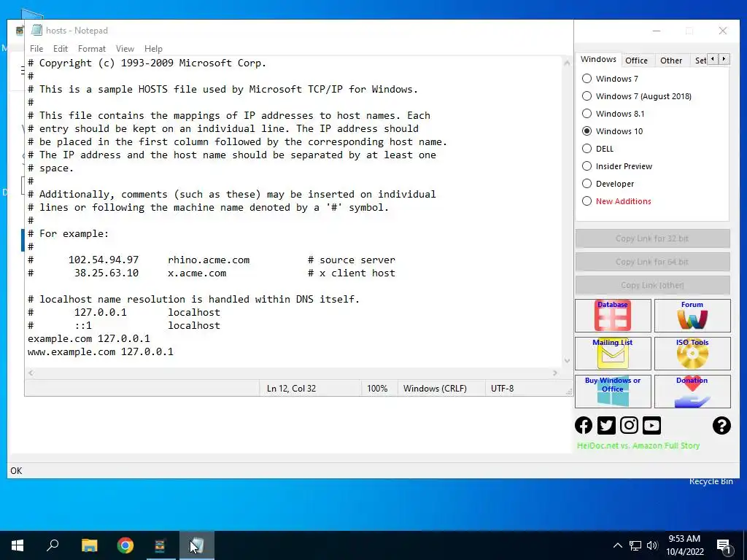Launch Google Chrome from taskbar
Image resolution: width=747 pixels, height=560 pixels.
(x=125, y=545)
